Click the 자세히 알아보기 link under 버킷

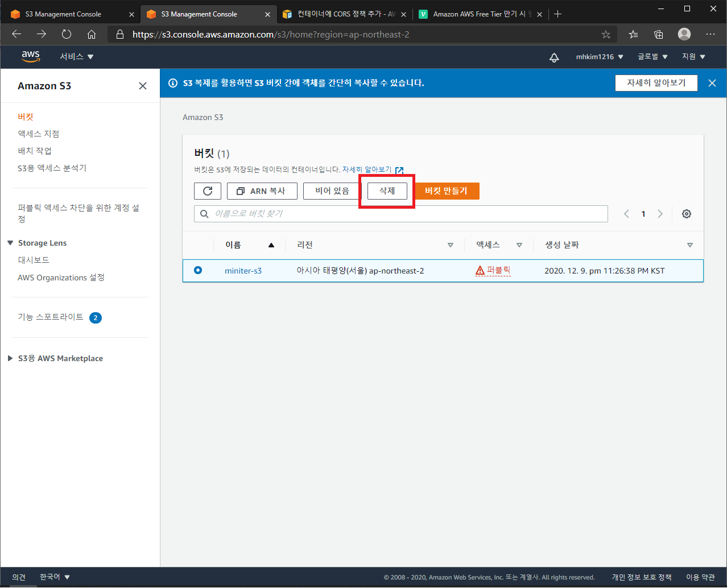pyautogui.click(x=367, y=169)
